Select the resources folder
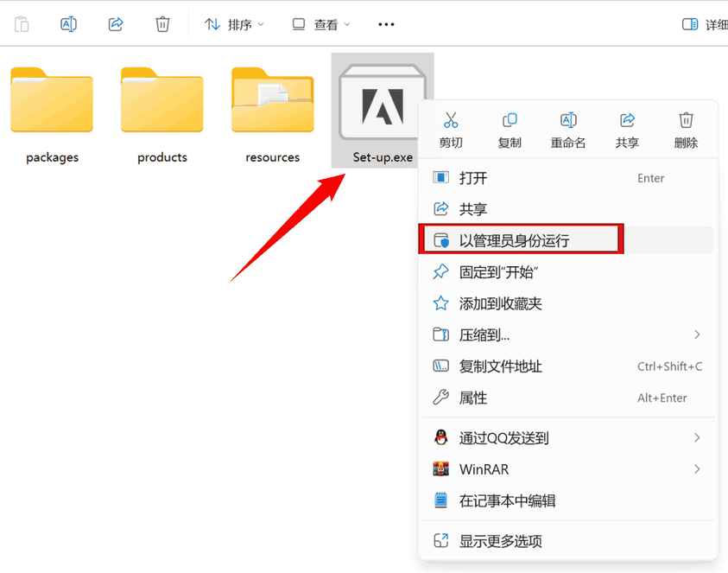This screenshot has width=728, height=573. [273, 116]
